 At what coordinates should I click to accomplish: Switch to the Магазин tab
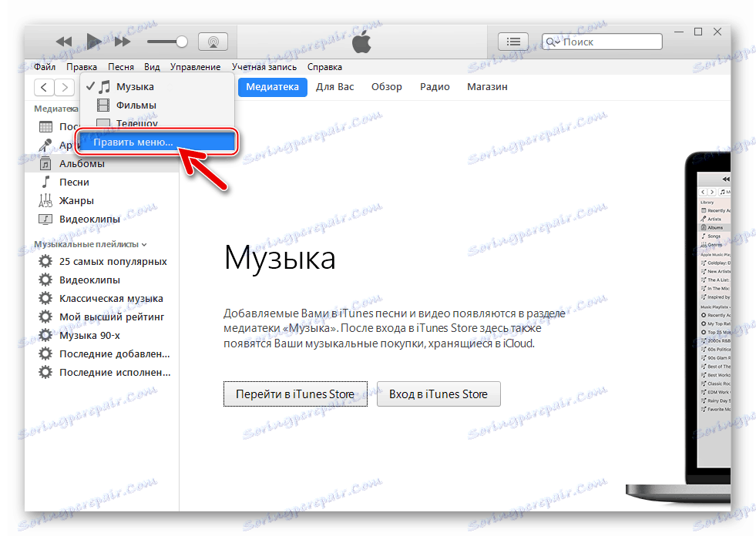(x=487, y=87)
